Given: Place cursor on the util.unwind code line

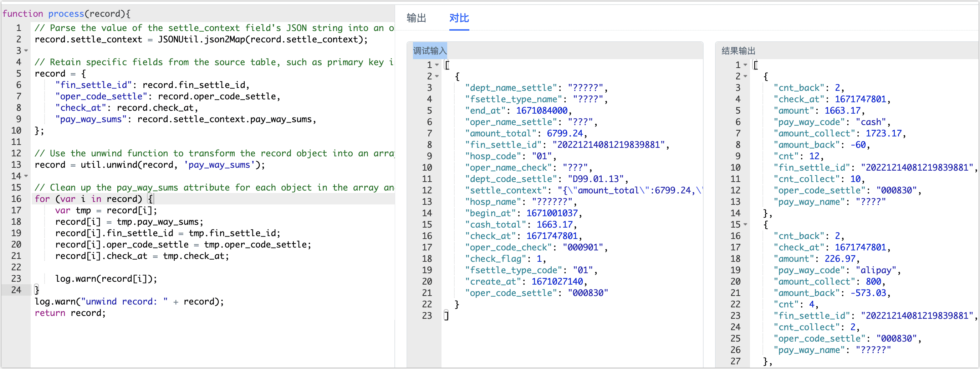Looking at the screenshot, I should pos(149,165).
